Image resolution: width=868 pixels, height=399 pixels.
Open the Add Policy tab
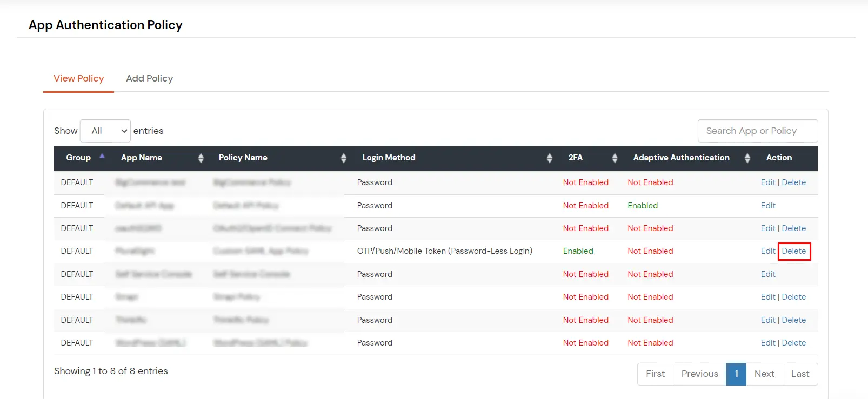point(149,78)
